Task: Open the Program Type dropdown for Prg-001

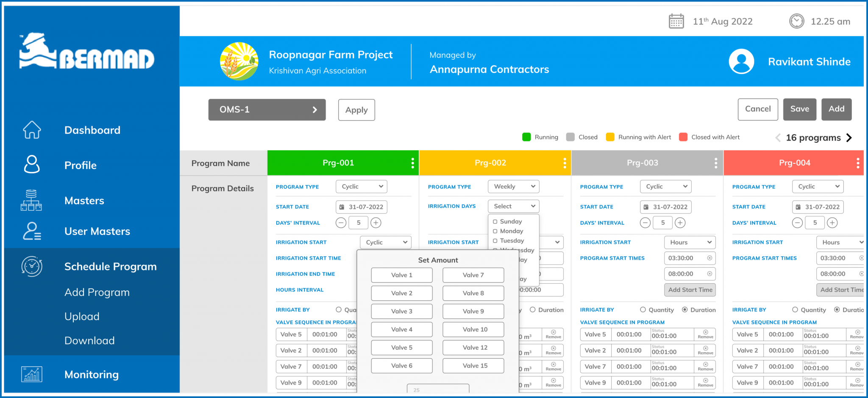Action: [x=361, y=186]
